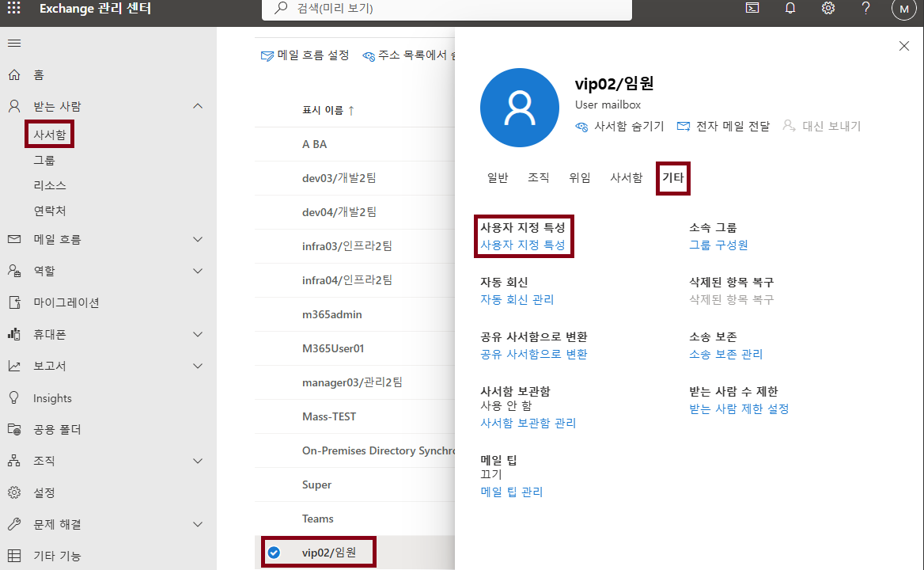
Task: Open 사서함 in the sidebar
Action: click(50, 135)
